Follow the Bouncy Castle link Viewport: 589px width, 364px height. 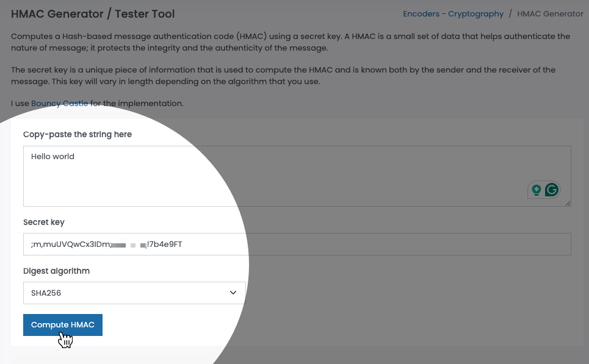(x=60, y=103)
